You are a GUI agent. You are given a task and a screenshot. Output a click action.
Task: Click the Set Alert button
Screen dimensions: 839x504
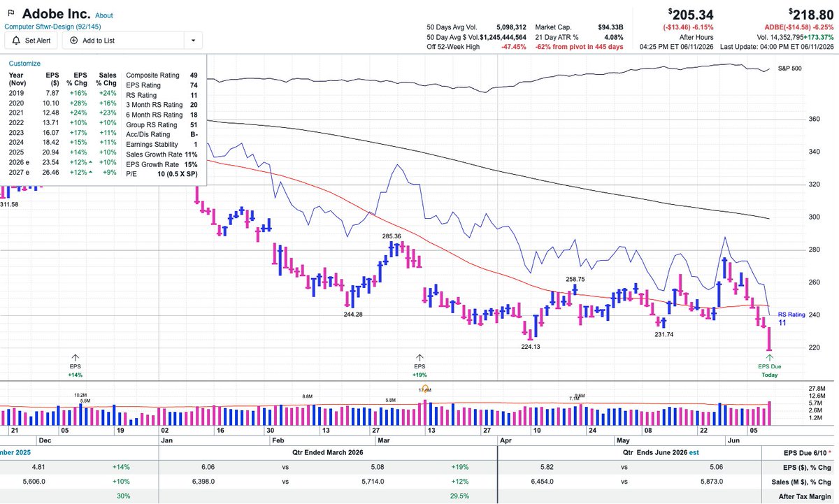point(30,41)
